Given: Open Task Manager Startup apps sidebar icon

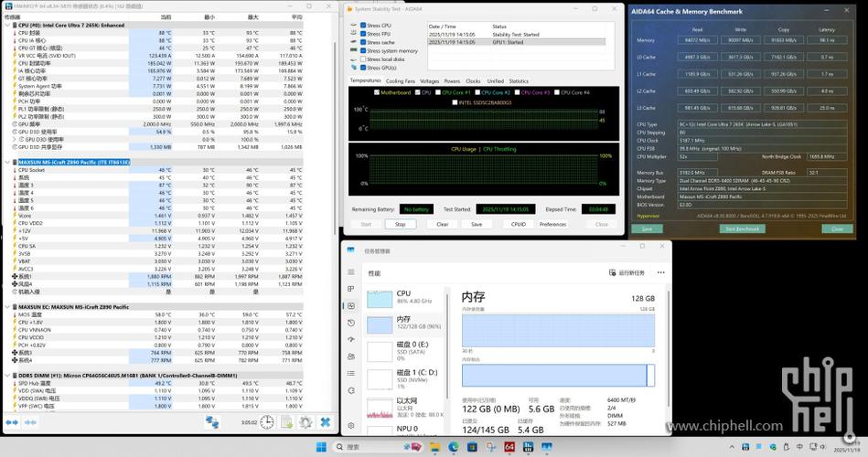Looking at the screenshot, I should pyautogui.click(x=351, y=340).
